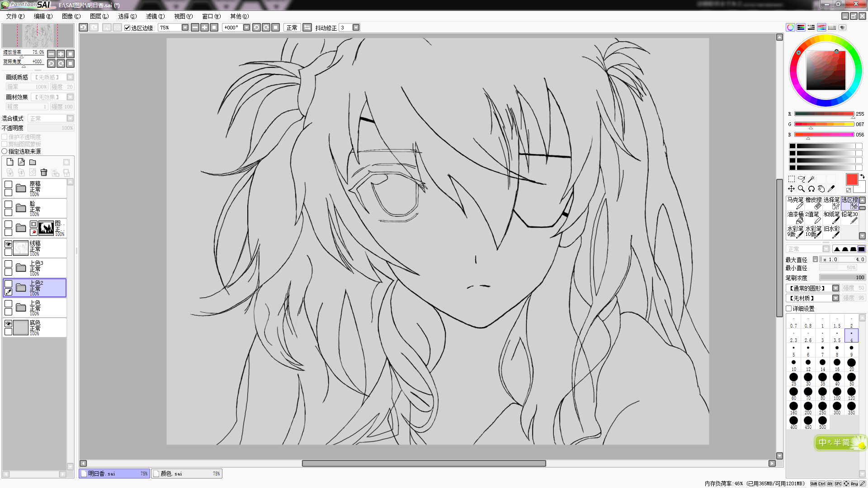Select the 橡皮擦 eraser tool
This screenshot has width=868, height=488.
click(x=813, y=203)
